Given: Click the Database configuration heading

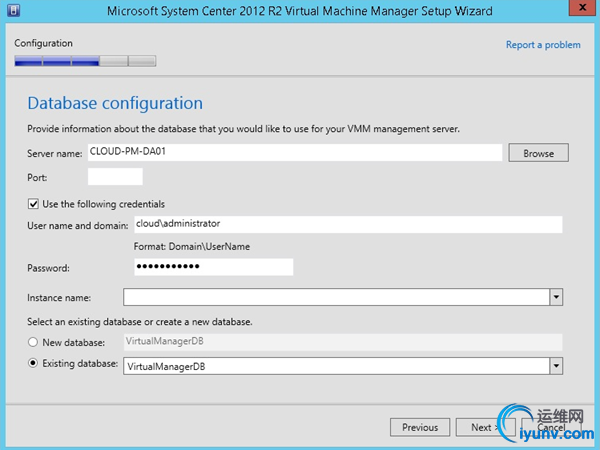Looking at the screenshot, I should pos(115,103).
